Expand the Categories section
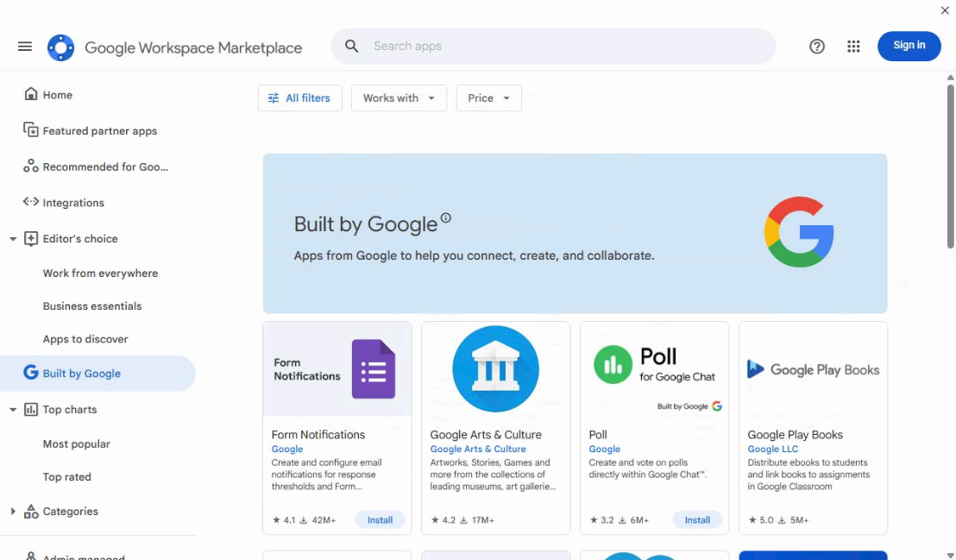This screenshot has width=956, height=560. coord(13,511)
